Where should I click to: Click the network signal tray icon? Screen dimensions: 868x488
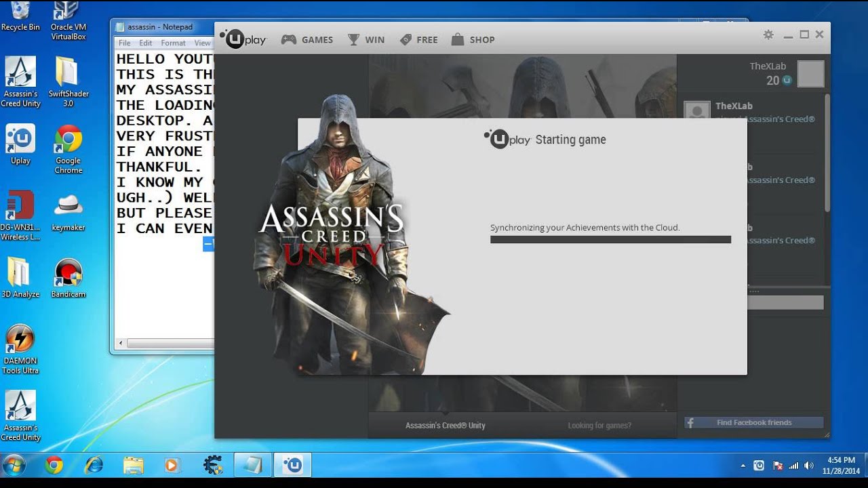793,466
